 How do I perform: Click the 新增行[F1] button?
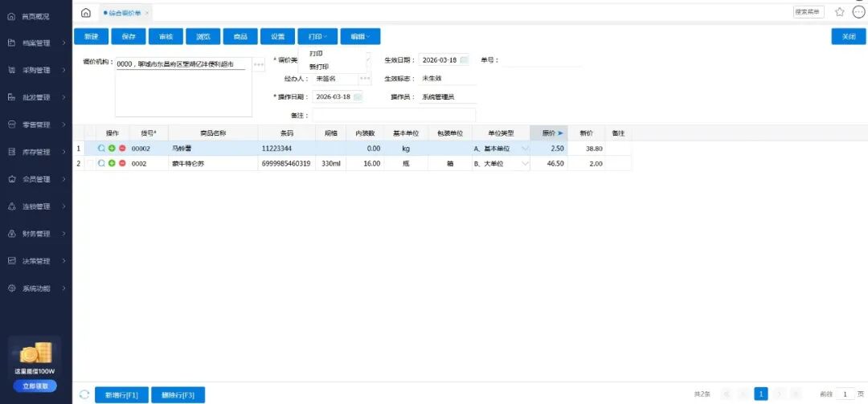(121, 394)
